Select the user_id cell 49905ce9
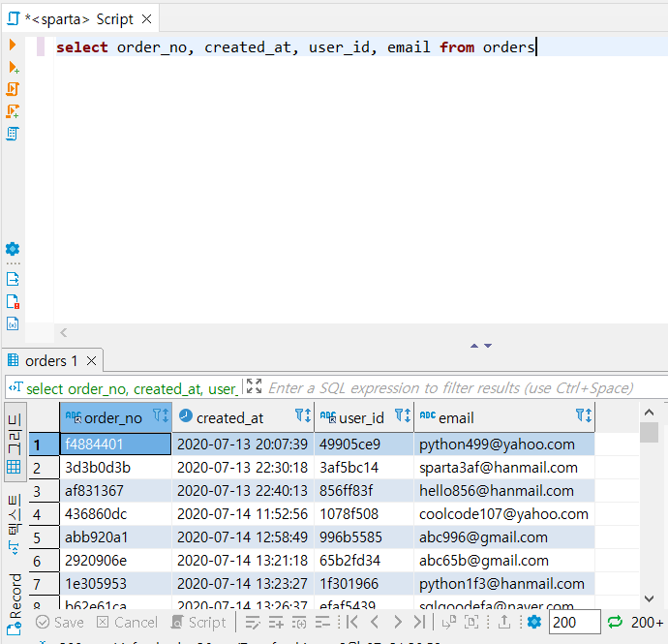The width and height of the screenshot is (668, 644). (x=364, y=445)
